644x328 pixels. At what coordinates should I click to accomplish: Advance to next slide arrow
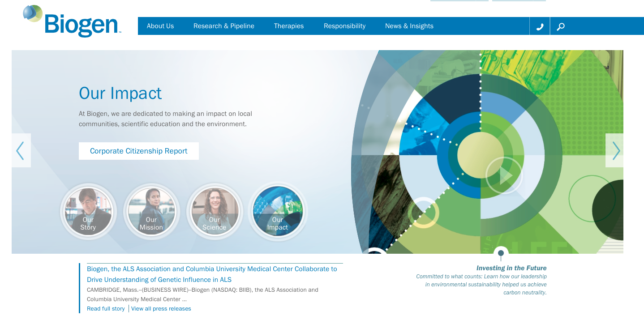[615, 150]
